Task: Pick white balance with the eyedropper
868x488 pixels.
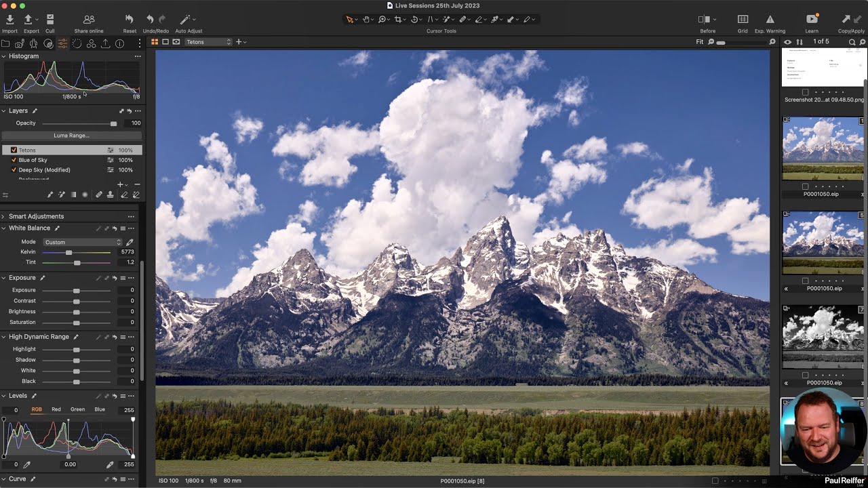Action: click(130, 242)
